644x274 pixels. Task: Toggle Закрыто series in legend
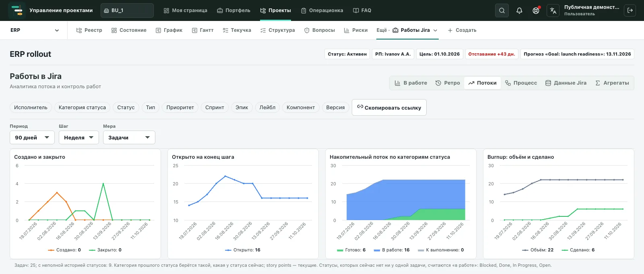point(105,250)
